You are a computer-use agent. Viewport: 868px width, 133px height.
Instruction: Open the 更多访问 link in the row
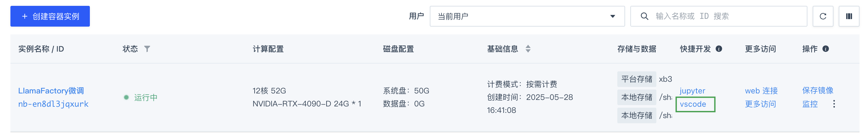click(760, 104)
